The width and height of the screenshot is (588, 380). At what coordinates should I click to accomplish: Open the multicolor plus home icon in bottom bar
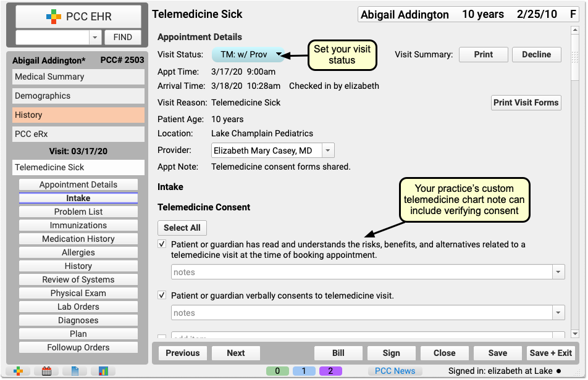click(x=18, y=371)
